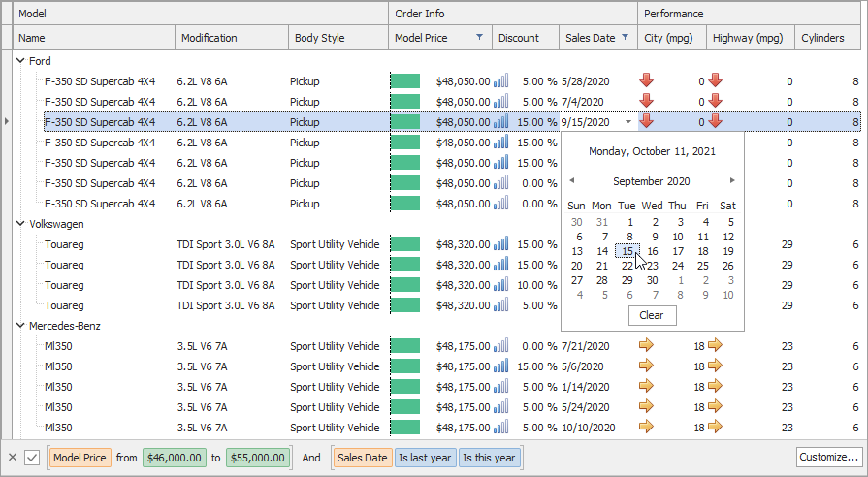Click the City (mpg) column header
The height and width of the screenshot is (477, 868).
click(672, 38)
